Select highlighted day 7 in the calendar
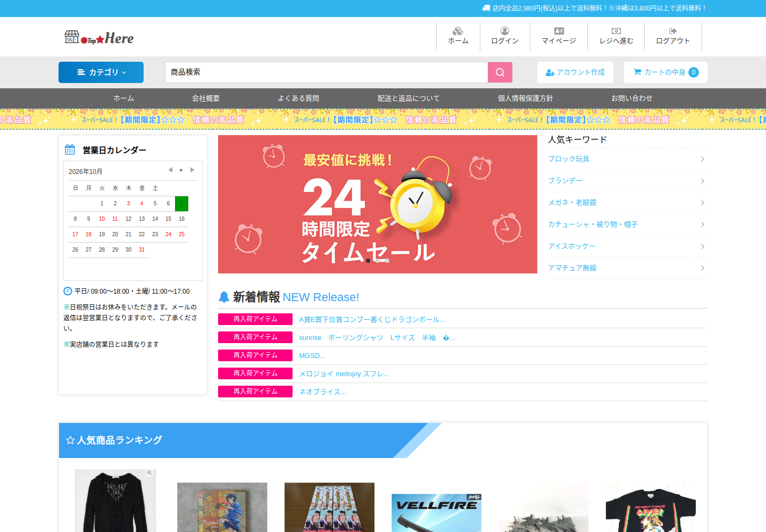Viewport: 766px width, 532px height. [181, 204]
